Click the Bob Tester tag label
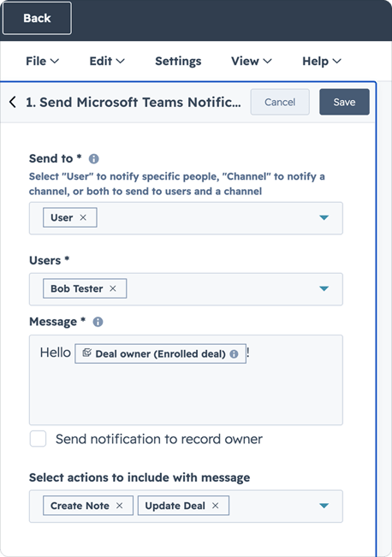 [x=77, y=288]
